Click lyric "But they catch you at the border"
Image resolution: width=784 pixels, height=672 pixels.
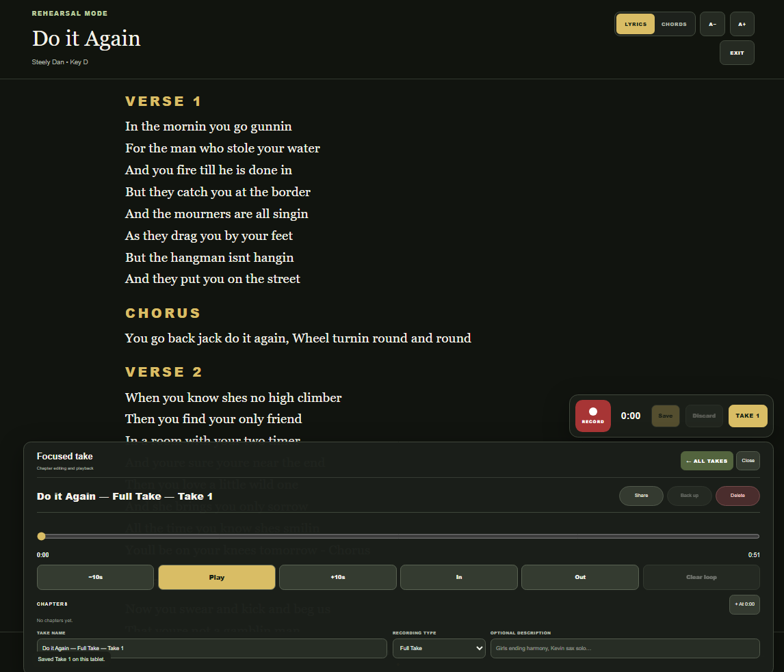pos(218,192)
